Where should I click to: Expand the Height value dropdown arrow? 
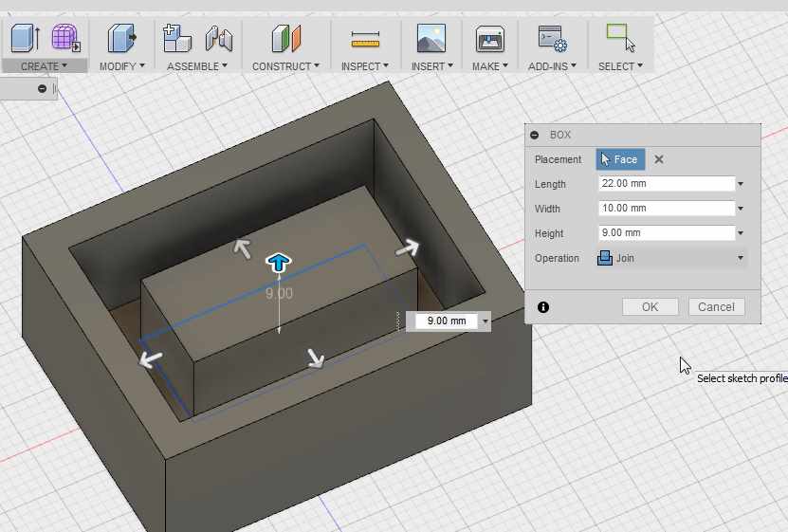point(741,233)
